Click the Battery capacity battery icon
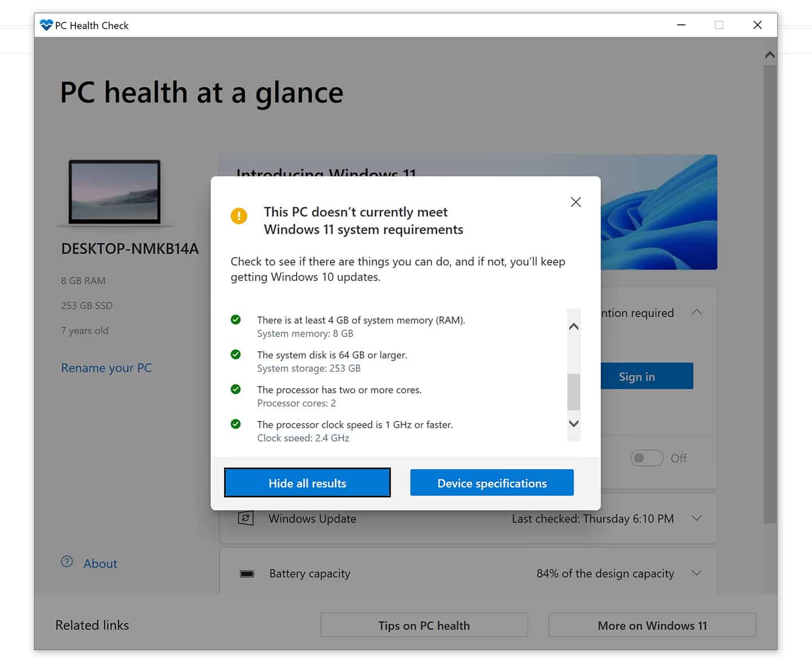Screen dimensions: 812x665 (247, 574)
